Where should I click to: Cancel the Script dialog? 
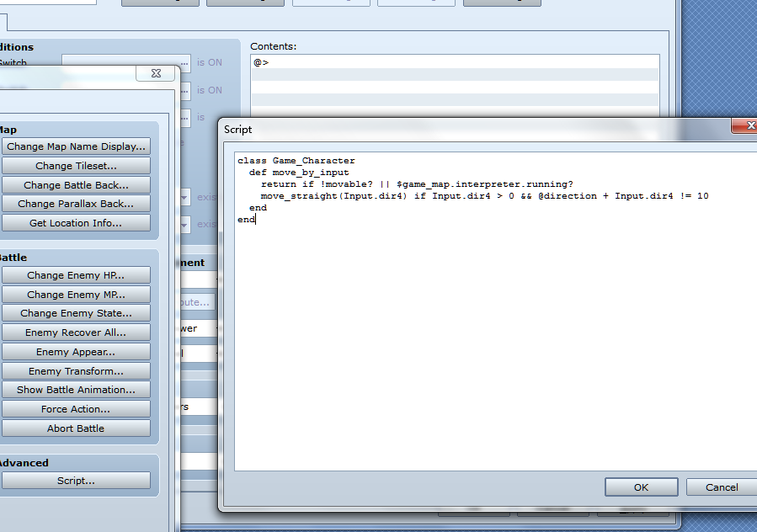(x=722, y=487)
